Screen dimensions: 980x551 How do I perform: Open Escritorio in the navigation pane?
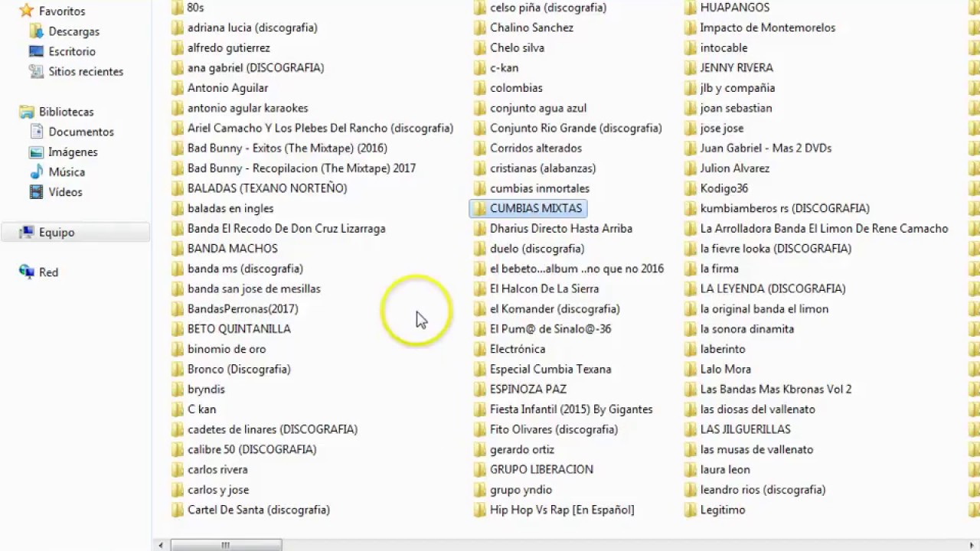(72, 51)
